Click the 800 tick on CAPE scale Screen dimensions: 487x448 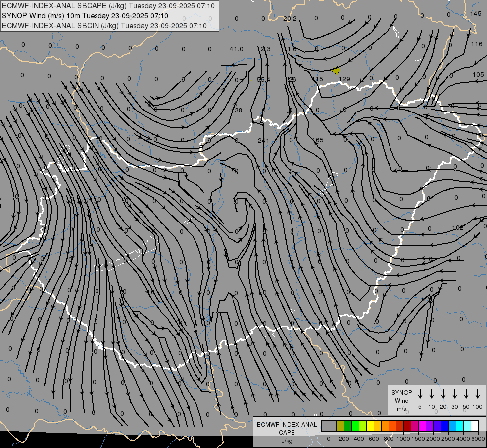389,439
